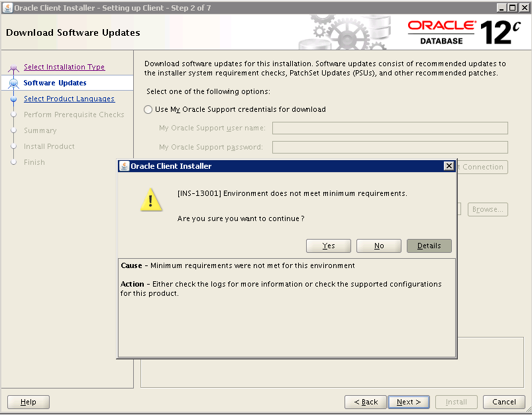Click the Select Installation Type step marker
Screen dimensions: 532x415
click(13, 67)
